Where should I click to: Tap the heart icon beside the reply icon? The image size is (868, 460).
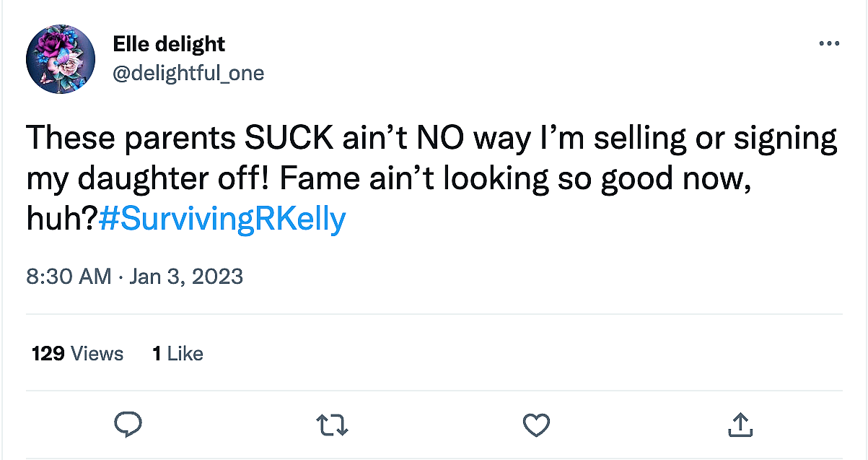(x=535, y=425)
